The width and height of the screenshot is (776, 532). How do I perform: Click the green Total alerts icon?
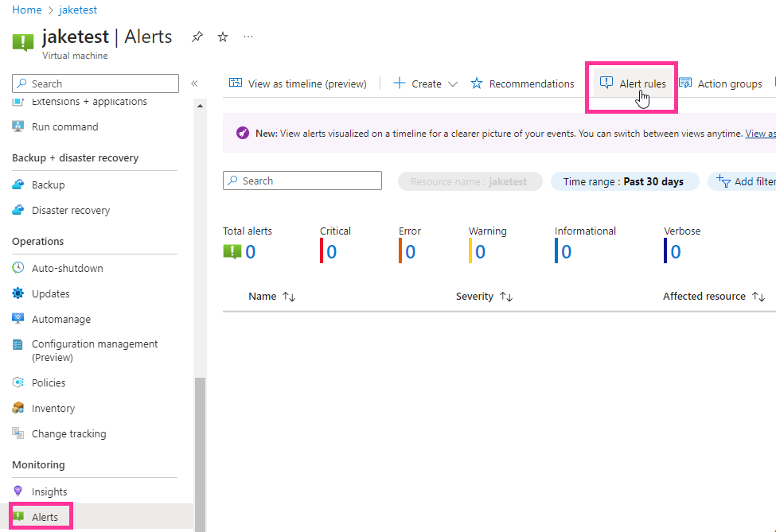(x=232, y=251)
